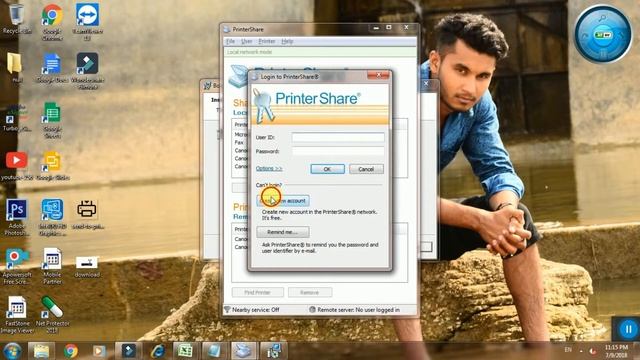
Task: Click the Password input field
Action: [338, 151]
